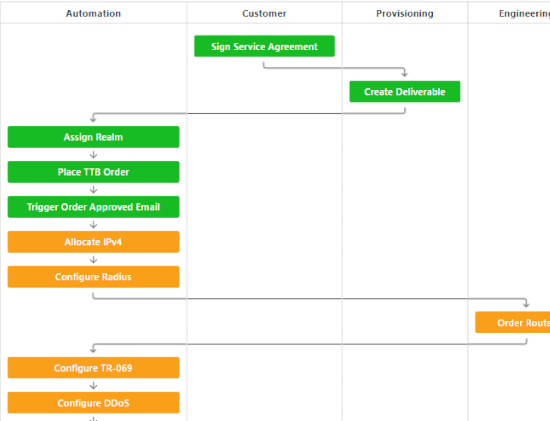The width and height of the screenshot is (550, 421).
Task: Click arrow between Assign Realm and Place TTB Order
Action: [x=93, y=155]
